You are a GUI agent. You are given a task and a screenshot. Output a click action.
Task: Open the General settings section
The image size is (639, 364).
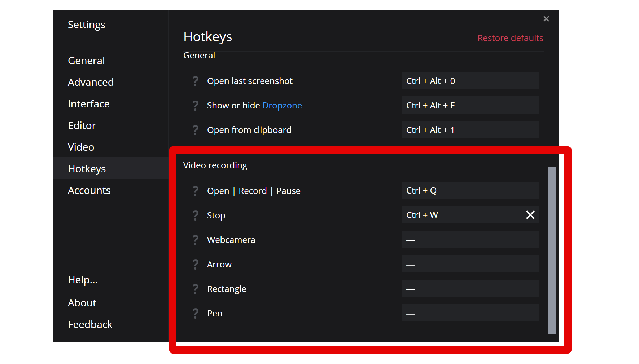coord(86,61)
